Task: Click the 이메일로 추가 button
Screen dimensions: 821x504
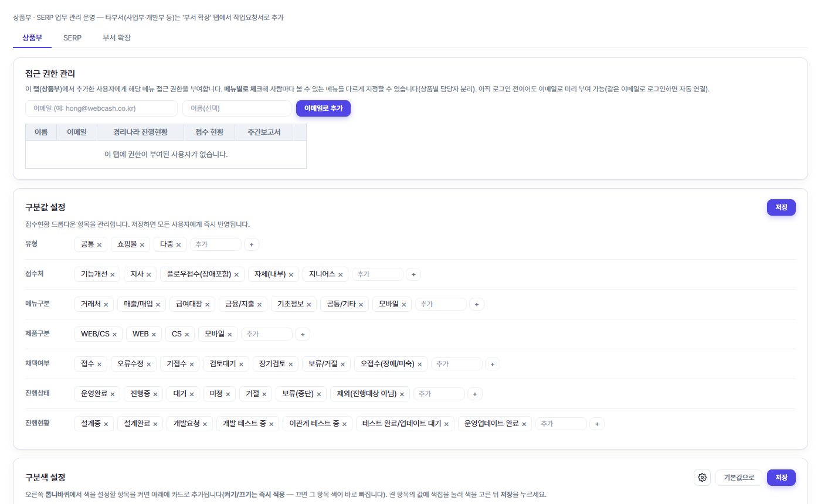Action: coord(323,108)
